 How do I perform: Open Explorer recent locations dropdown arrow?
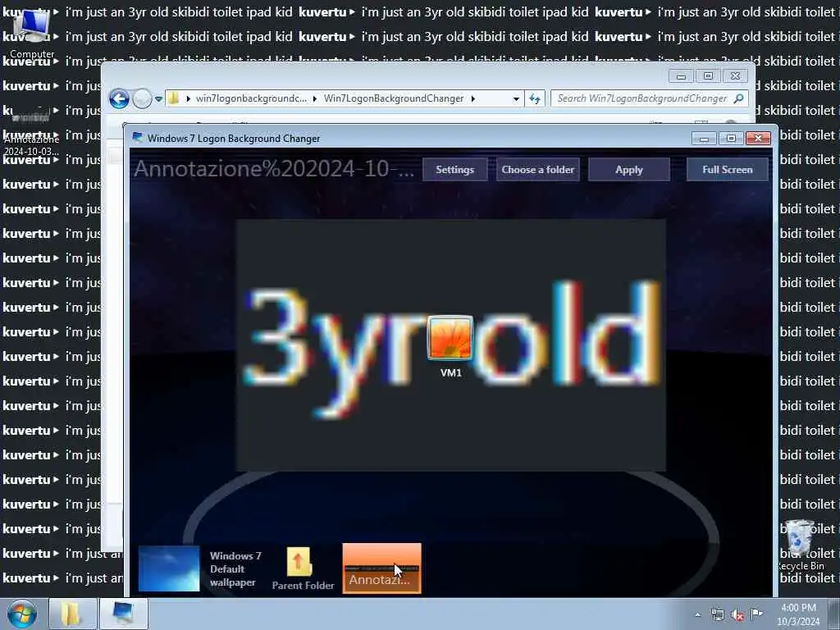coord(158,99)
